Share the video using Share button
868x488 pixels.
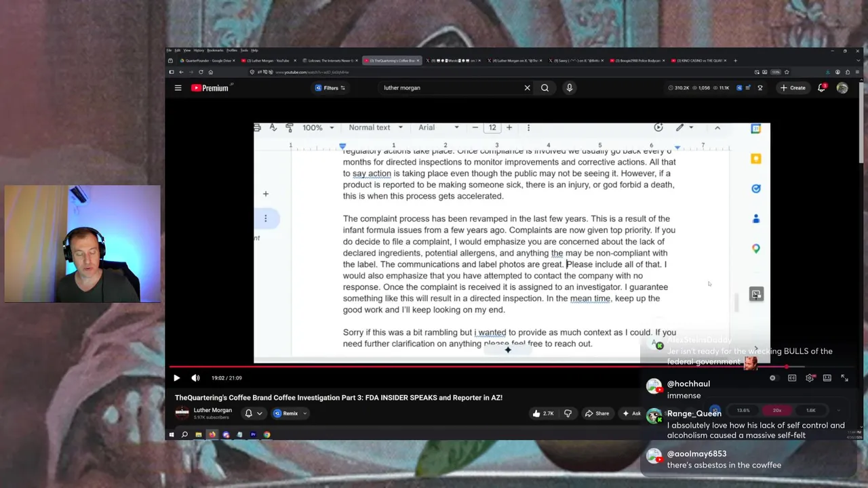597,413
